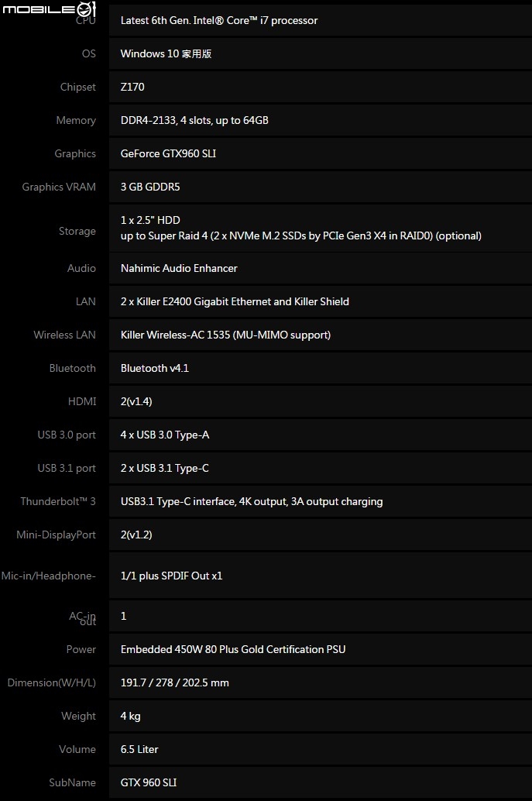Select the Mini-DisplayPort '2(v1.2)' value
The width and height of the screenshot is (532, 801).
click(136, 535)
